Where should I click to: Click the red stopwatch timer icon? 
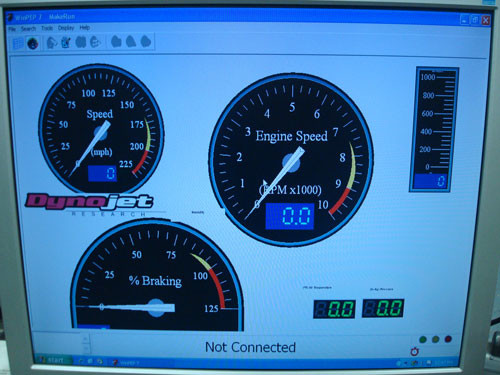415,351
